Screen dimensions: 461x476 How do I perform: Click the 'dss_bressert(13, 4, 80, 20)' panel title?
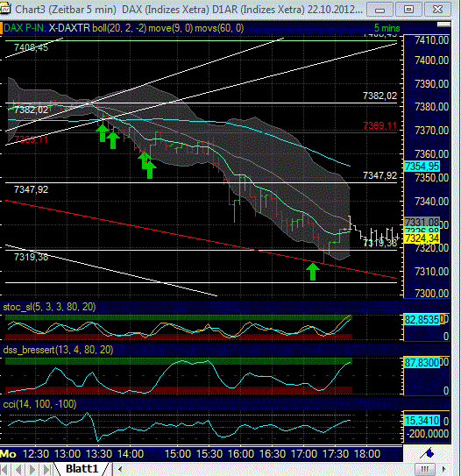58,350
